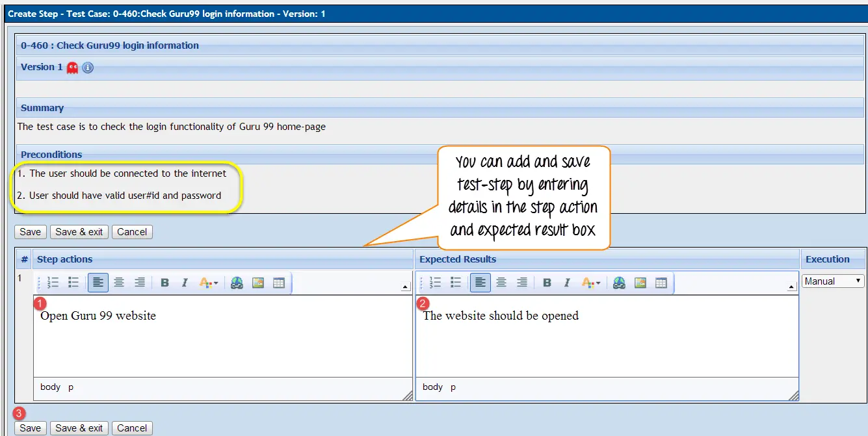Insert numbered list in Step actions editor
The width and height of the screenshot is (868, 436).
pos(53,283)
